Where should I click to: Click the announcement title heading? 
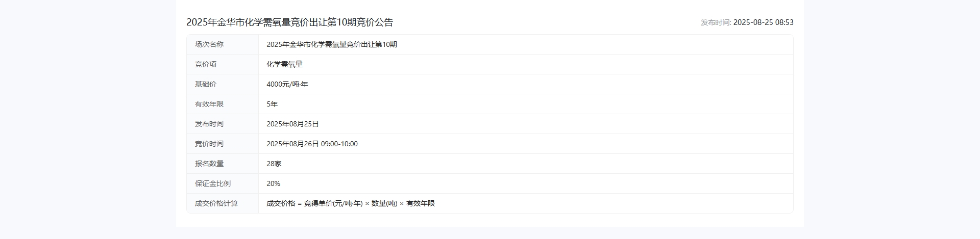[289, 22]
